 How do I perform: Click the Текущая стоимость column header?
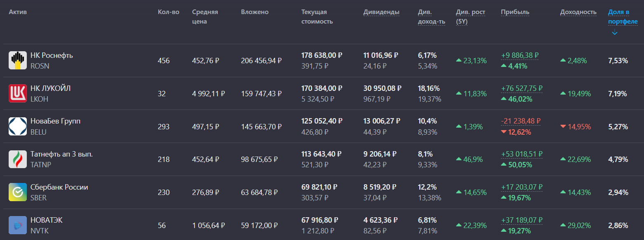317,17
